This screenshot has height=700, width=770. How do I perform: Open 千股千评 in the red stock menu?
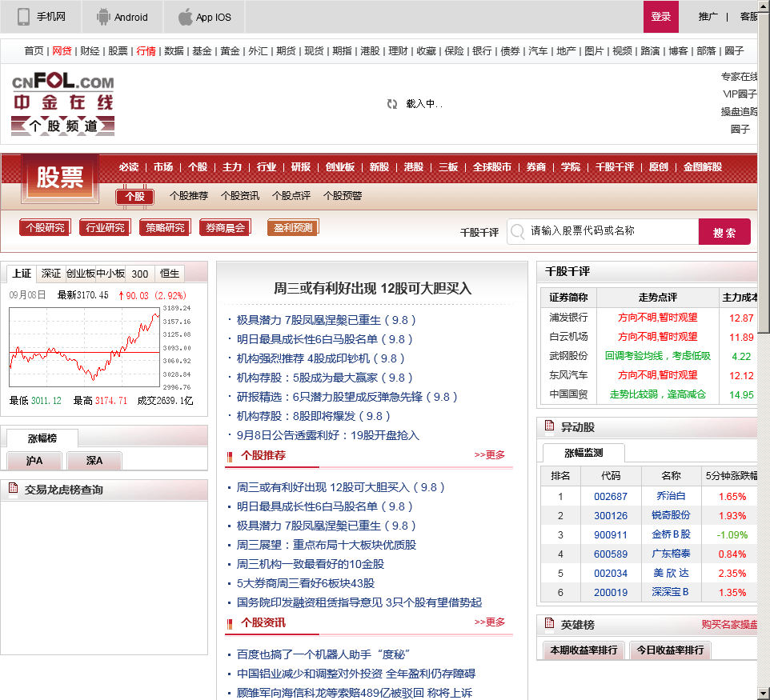[x=615, y=167]
